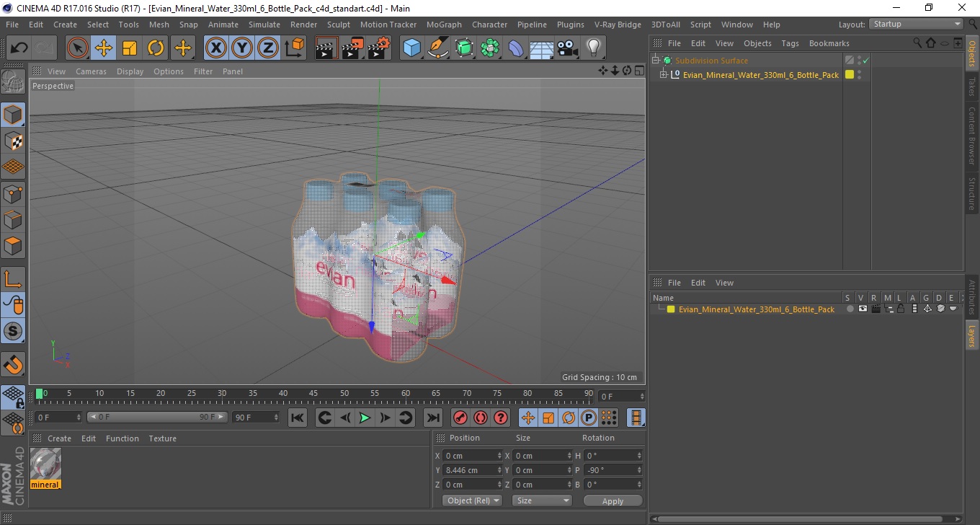This screenshot has width=980, height=525.
Task: Open the MoGraph menu
Action: (444, 25)
